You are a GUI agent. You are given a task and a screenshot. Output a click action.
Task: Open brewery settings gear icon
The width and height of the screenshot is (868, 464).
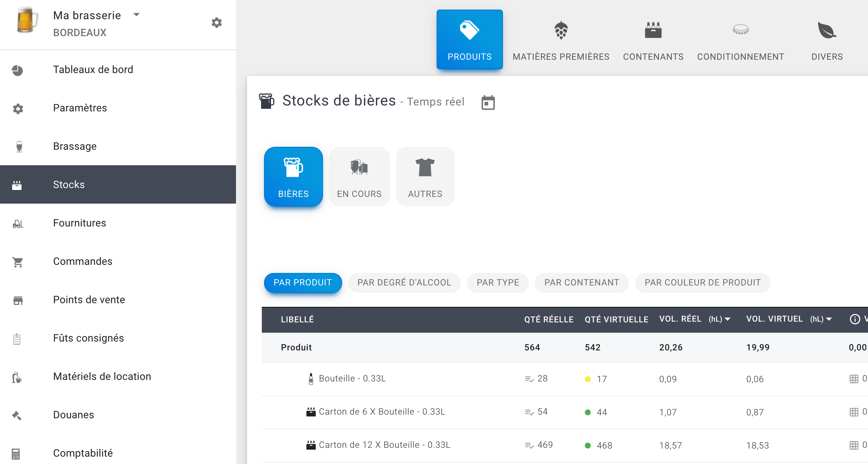click(217, 23)
